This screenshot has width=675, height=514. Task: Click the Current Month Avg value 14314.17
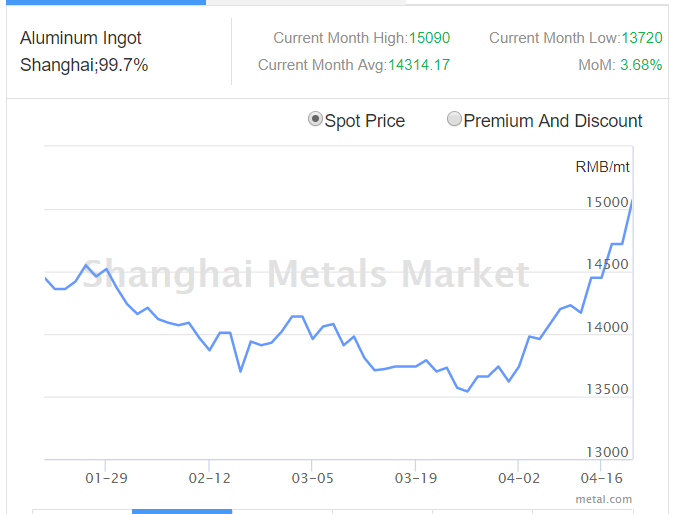pyautogui.click(x=418, y=65)
